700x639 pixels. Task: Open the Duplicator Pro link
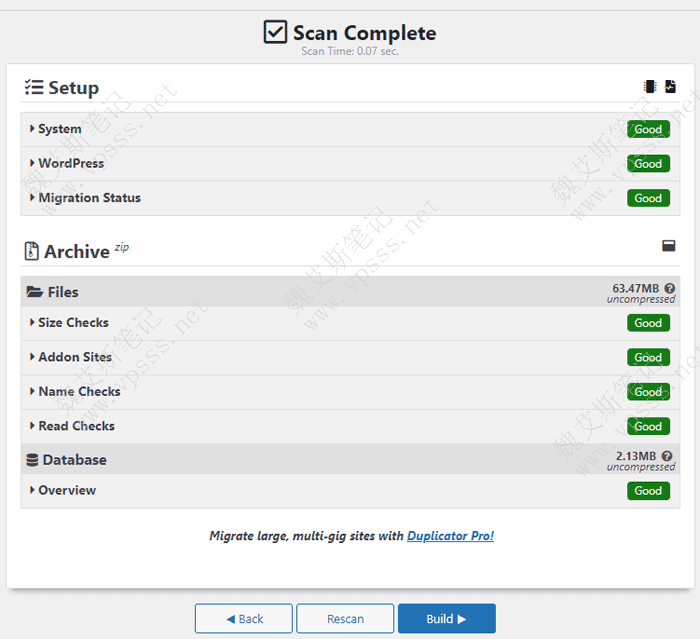[x=450, y=536]
